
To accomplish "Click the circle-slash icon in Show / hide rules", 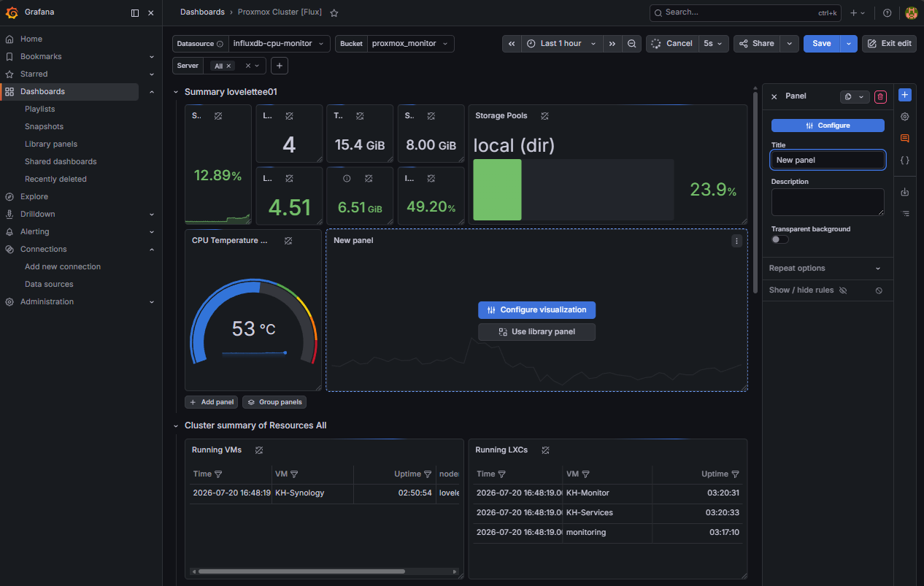I will pos(879,290).
